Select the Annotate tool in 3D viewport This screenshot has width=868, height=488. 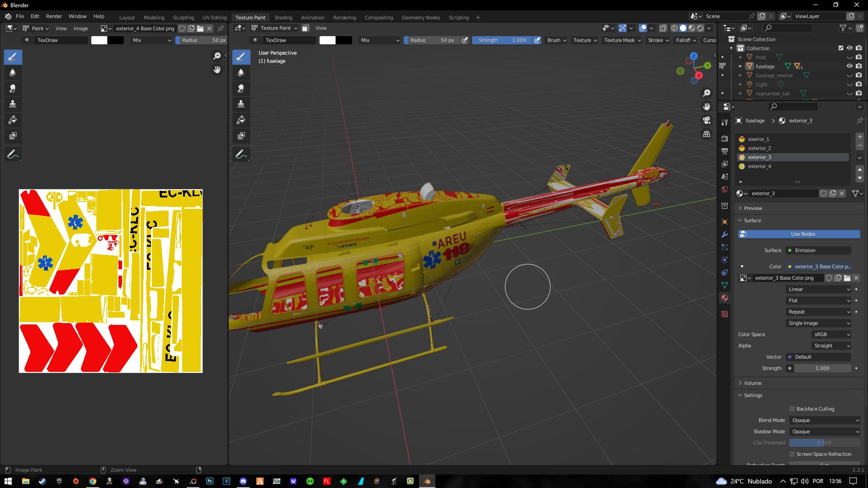[241, 154]
